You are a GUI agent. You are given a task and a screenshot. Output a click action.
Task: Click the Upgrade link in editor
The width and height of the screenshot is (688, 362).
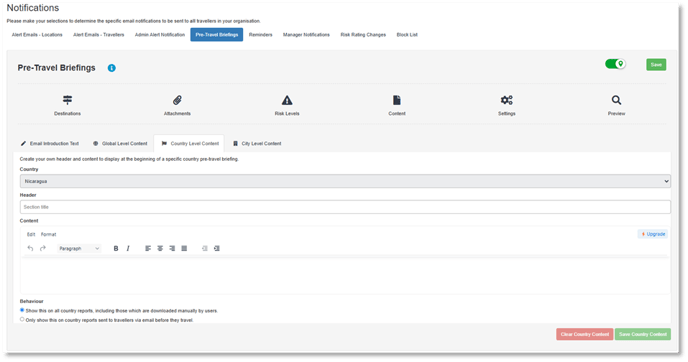[x=653, y=234]
